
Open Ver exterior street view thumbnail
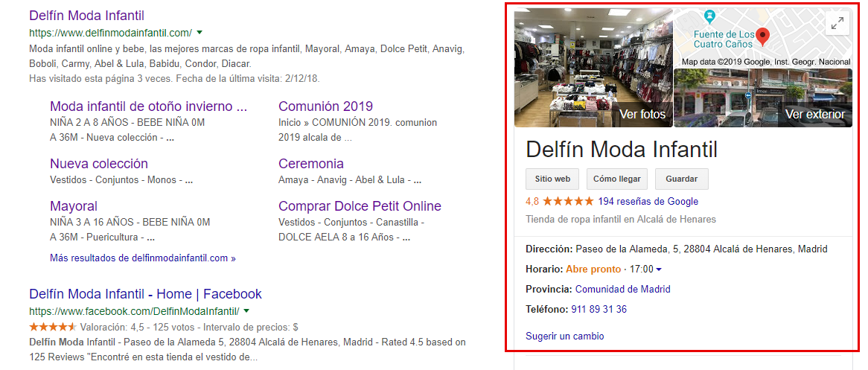pos(762,98)
